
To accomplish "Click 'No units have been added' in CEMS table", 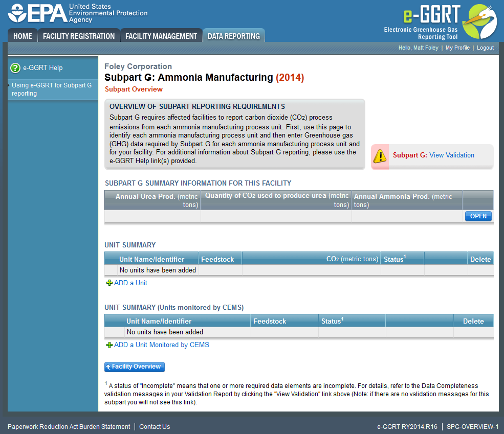I will 165,332.
